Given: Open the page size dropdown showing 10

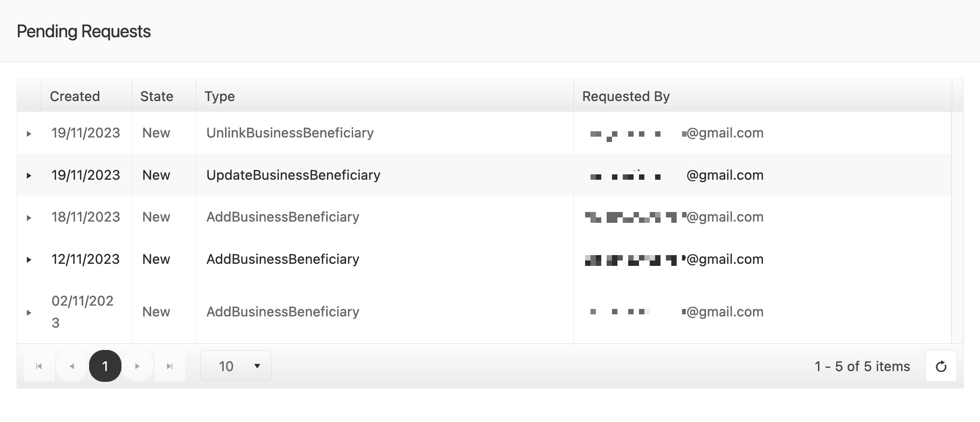Looking at the screenshot, I should pyautogui.click(x=236, y=366).
